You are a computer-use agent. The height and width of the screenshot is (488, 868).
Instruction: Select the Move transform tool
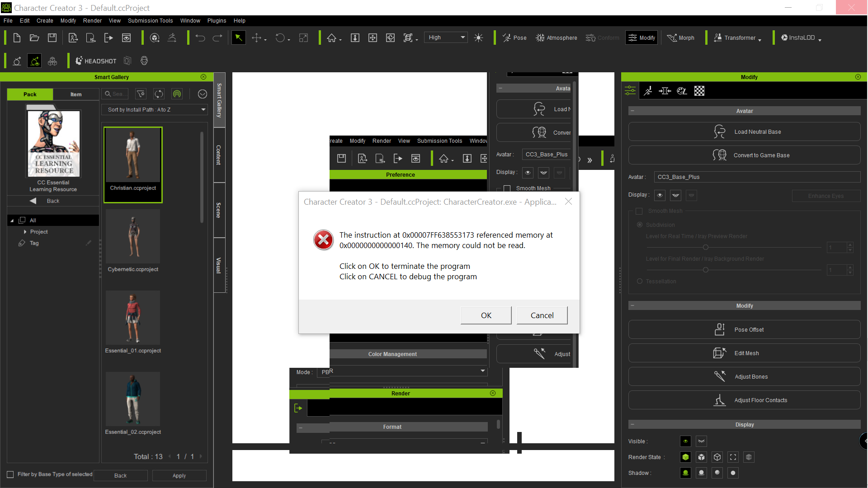tap(257, 38)
